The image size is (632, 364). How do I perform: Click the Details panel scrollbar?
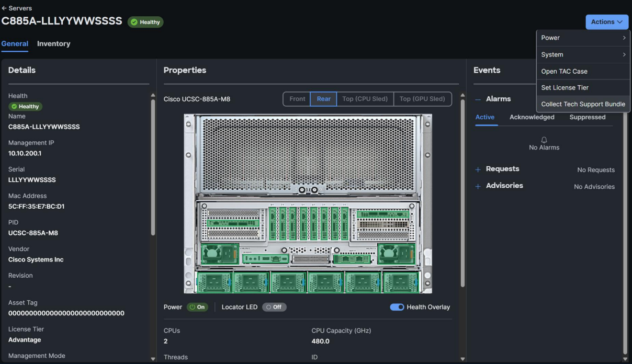click(153, 166)
